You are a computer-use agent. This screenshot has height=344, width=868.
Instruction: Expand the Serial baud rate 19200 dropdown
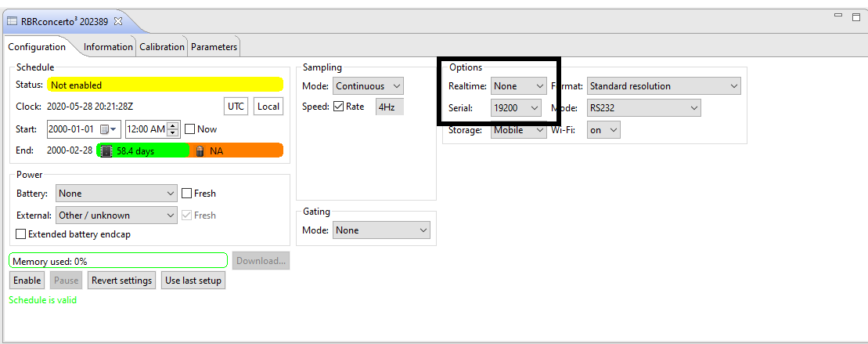516,107
